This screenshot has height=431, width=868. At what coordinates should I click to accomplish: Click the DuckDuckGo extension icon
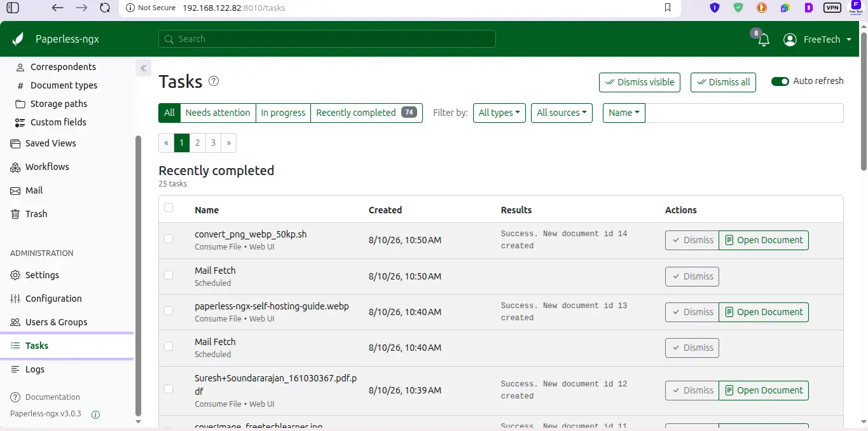pyautogui.click(x=762, y=8)
